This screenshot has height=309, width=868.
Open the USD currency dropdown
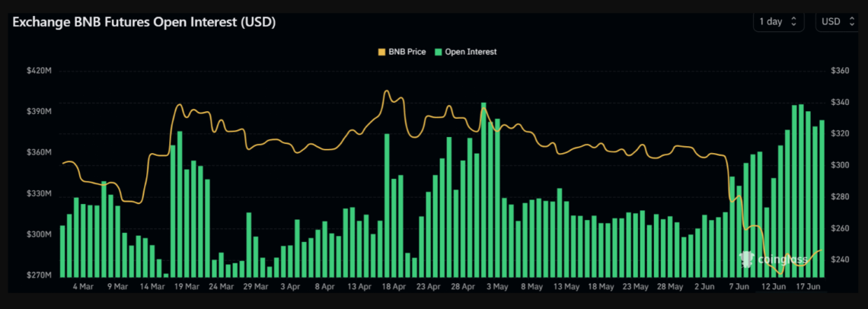click(836, 21)
